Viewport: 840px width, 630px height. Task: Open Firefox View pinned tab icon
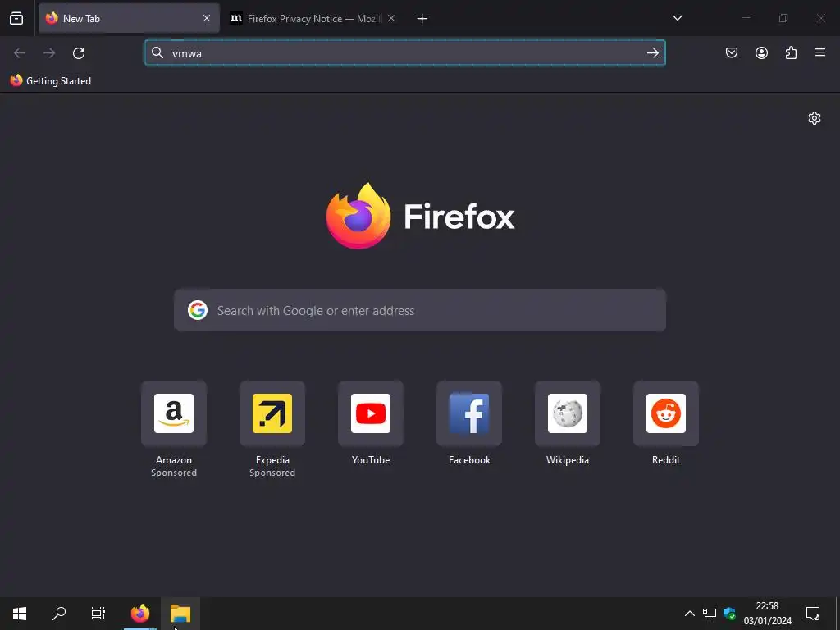pos(16,18)
